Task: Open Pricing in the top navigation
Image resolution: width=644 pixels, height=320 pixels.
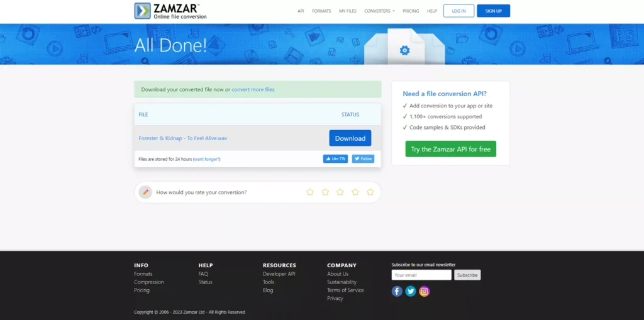Action: click(x=411, y=11)
